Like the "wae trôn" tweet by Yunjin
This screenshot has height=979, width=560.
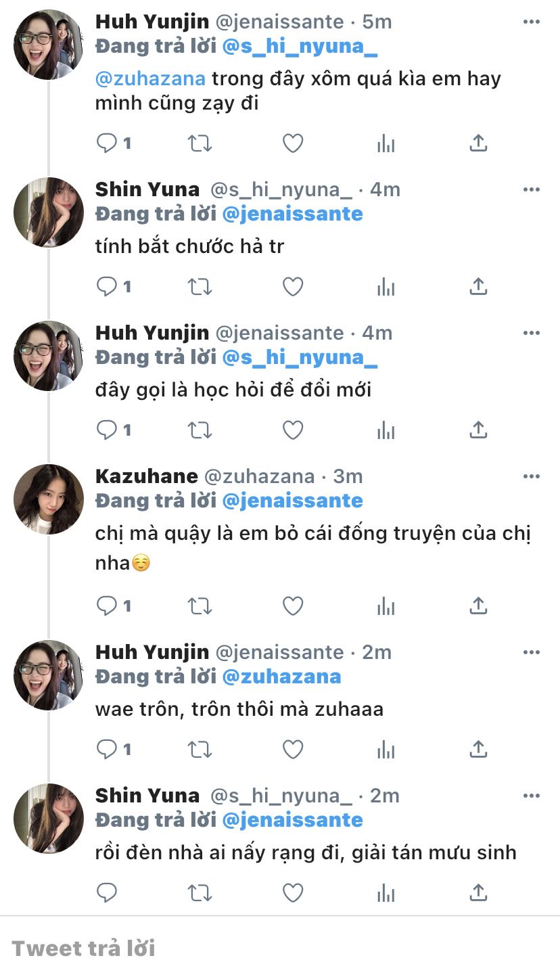pos(292,750)
